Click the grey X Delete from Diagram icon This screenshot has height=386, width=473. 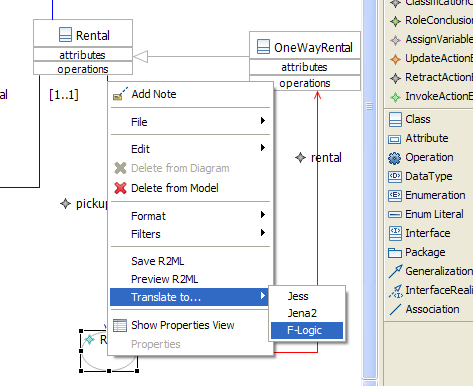[x=120, y=168]
